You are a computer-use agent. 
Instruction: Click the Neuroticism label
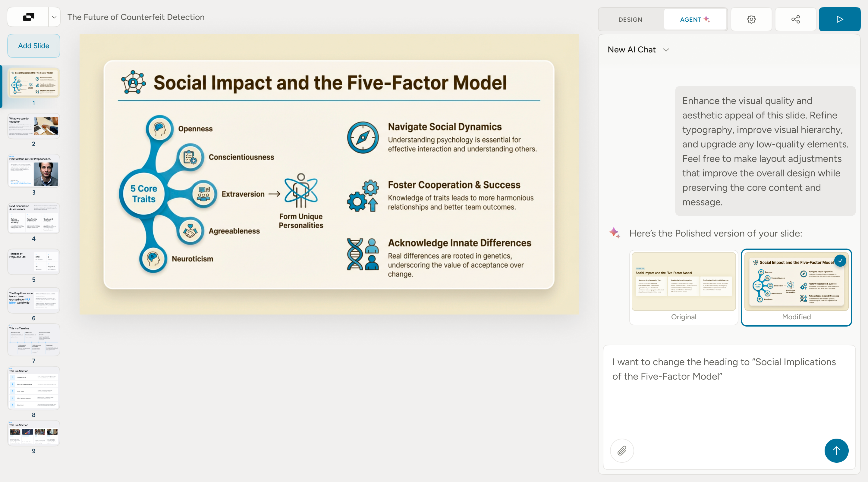point(192,259)
